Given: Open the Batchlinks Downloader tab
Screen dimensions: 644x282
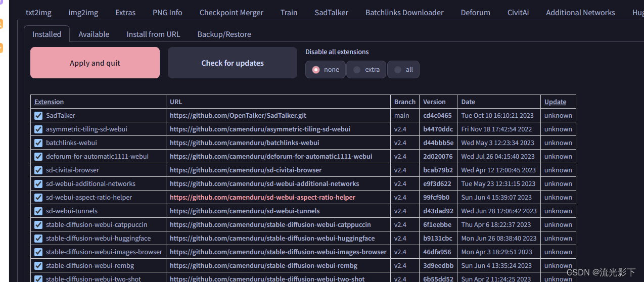Looking at the screenshot, I should tap(404, 13).
